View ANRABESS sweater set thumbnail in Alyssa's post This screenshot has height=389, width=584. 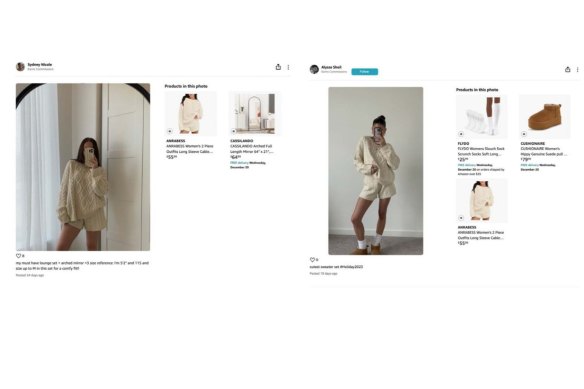pos(482,200)
